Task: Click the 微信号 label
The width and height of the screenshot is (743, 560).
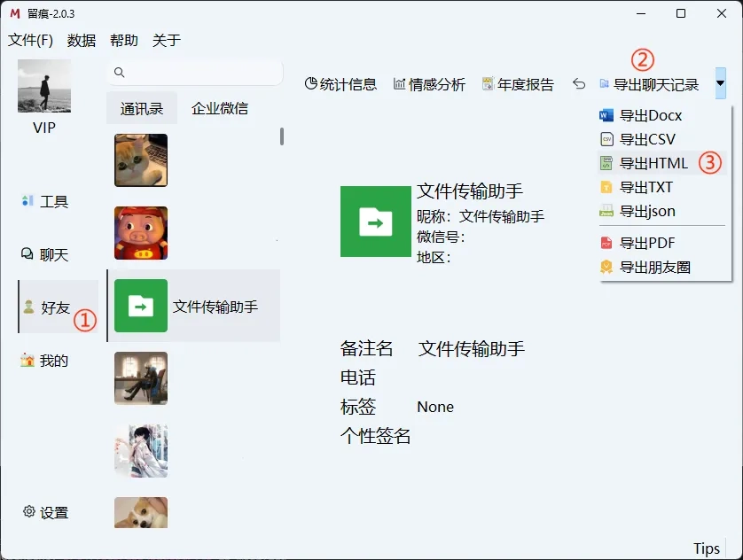Action: pos(441,237)
